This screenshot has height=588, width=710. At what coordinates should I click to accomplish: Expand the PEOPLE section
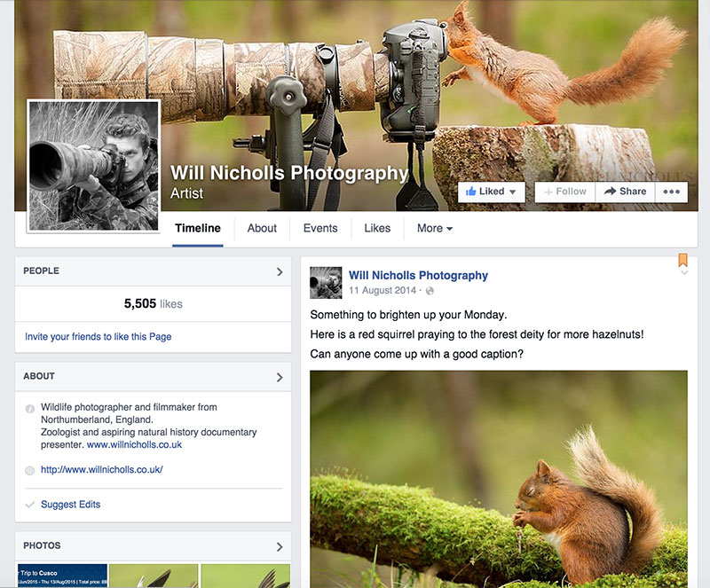pyautogui.click(x=281, y=271)
